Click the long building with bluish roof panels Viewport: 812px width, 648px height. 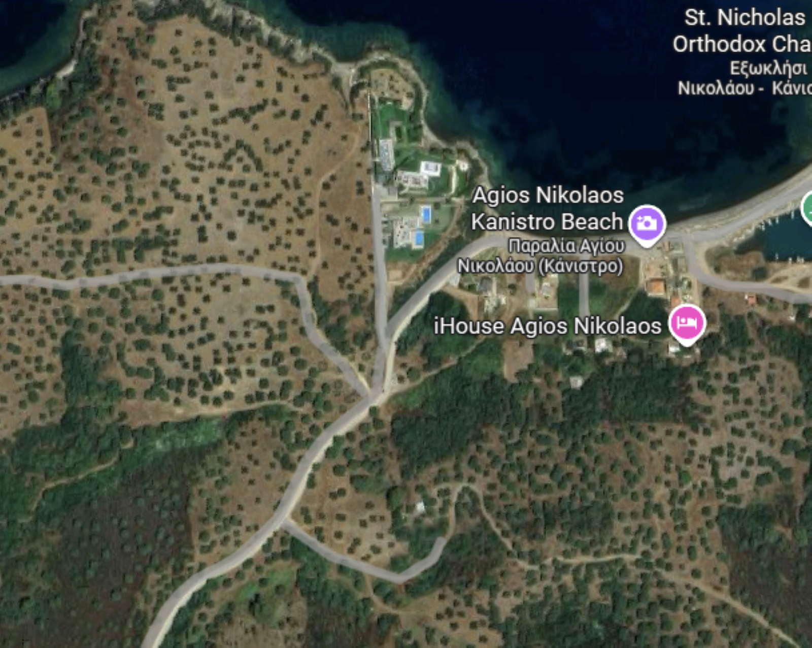[x=386, y=154]
